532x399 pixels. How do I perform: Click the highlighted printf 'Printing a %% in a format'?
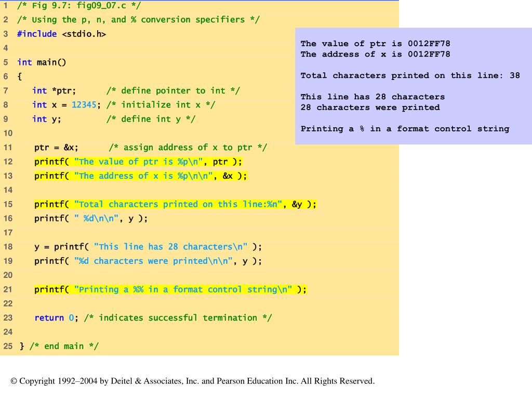(170, 289)
